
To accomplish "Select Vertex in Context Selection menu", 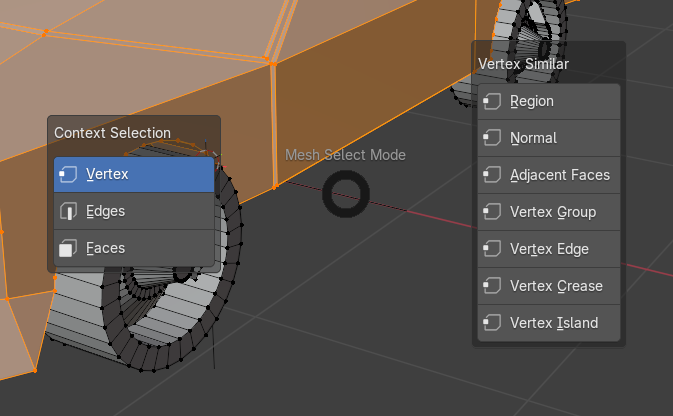I will 134,174.
